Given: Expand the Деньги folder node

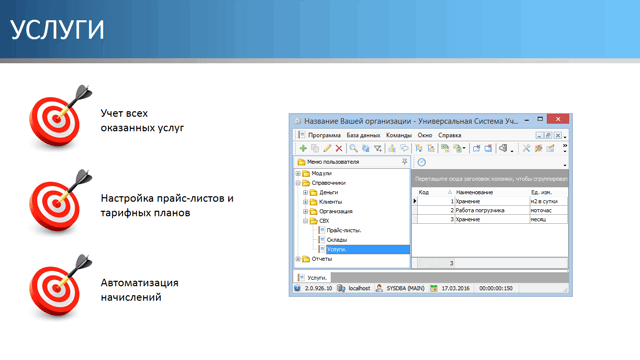Looking at the screenshot, I should click(x=305, y=192).
